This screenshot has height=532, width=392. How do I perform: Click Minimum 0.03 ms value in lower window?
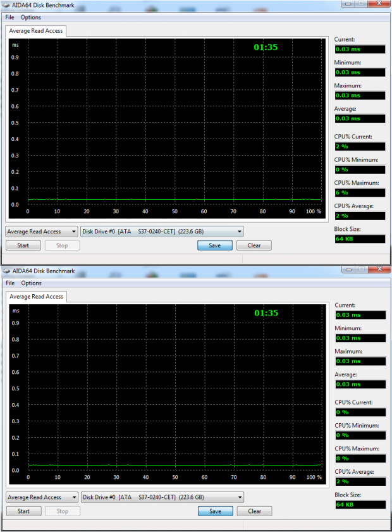click(360, 338)
